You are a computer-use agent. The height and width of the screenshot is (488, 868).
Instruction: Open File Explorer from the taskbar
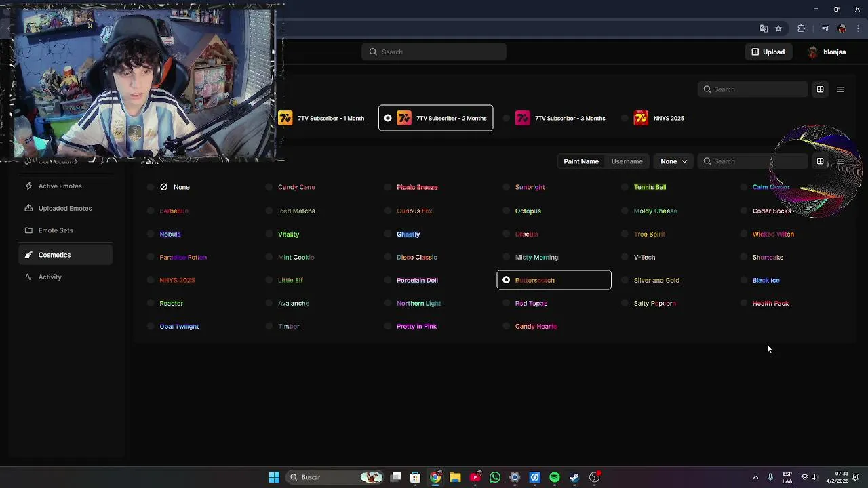(455, 477)
